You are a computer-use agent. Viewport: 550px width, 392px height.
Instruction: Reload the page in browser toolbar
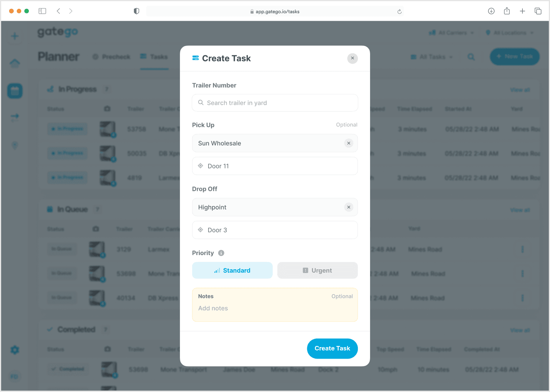(399, 12)
